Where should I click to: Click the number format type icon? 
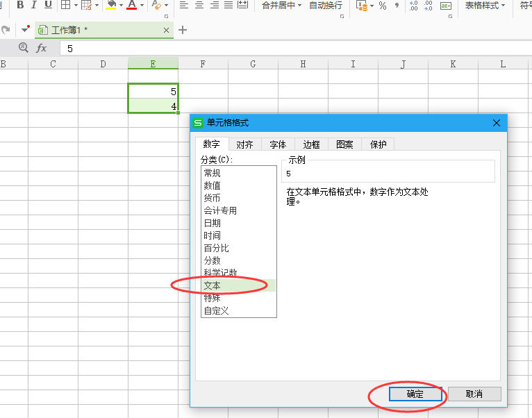click(445, 6)
